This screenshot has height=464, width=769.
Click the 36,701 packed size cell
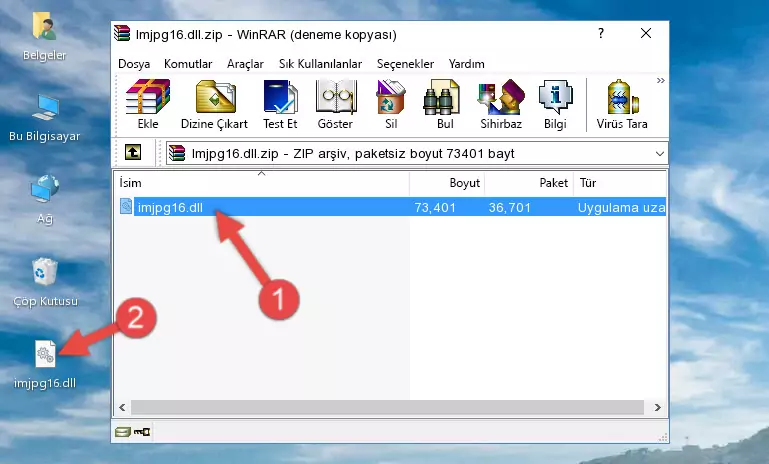point(510,207)
